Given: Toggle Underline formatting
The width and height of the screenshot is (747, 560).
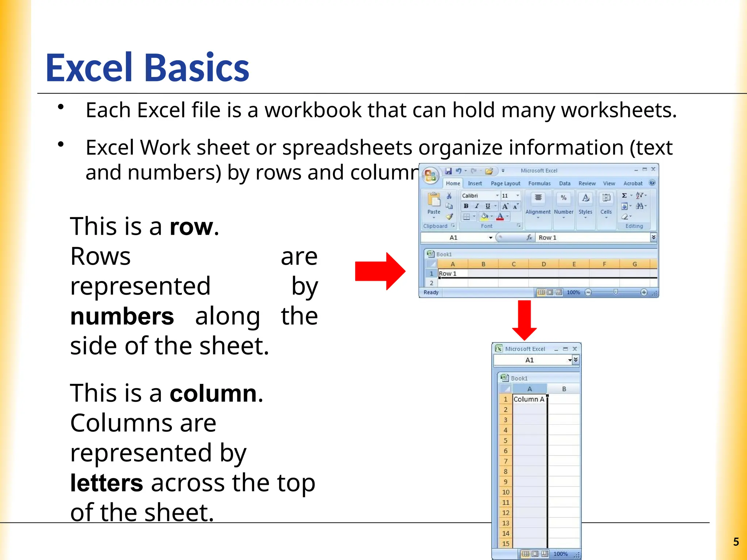Looking at the screenshot, I should point(488,206).
